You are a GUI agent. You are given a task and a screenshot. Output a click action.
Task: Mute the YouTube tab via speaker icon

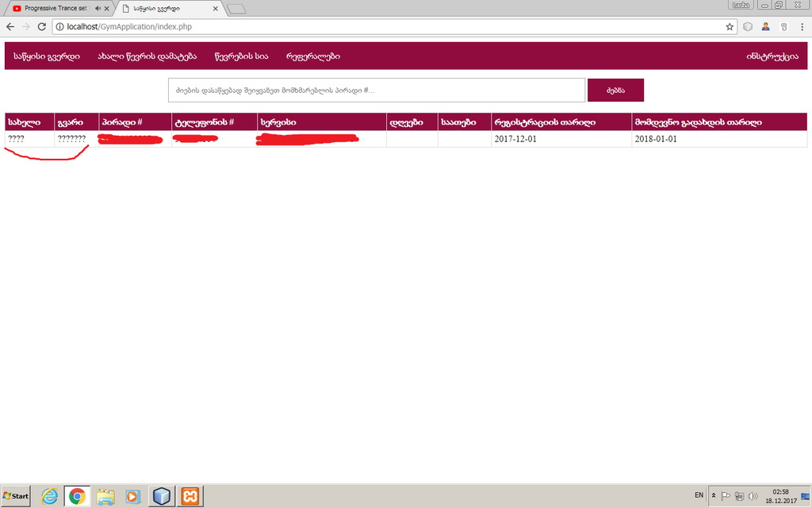98,8
